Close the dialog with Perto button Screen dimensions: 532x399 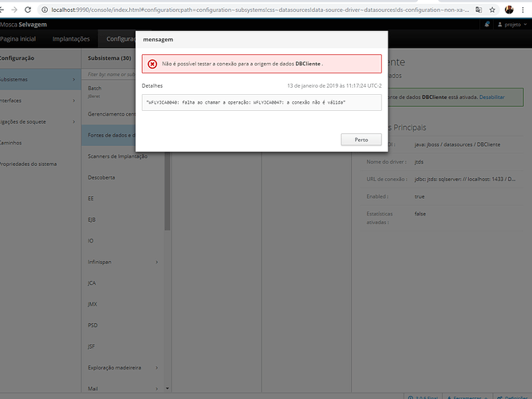tap(361, 140)
